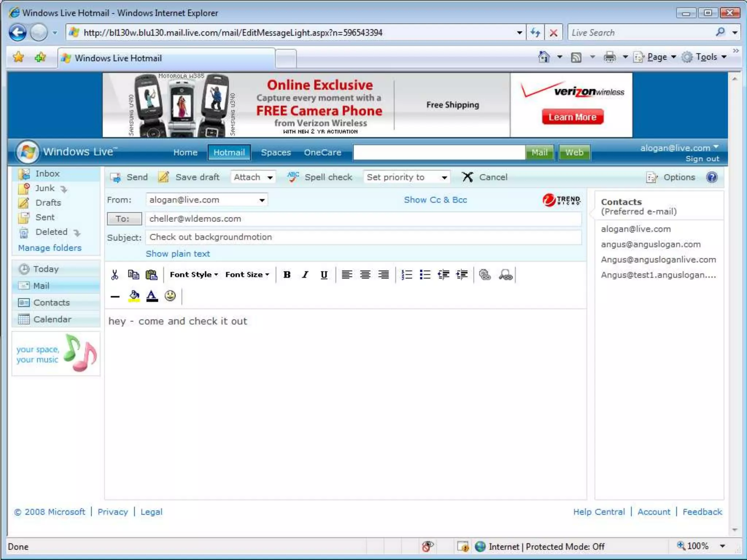
Task: Open the Inbox folder
Action: [47, 174]
